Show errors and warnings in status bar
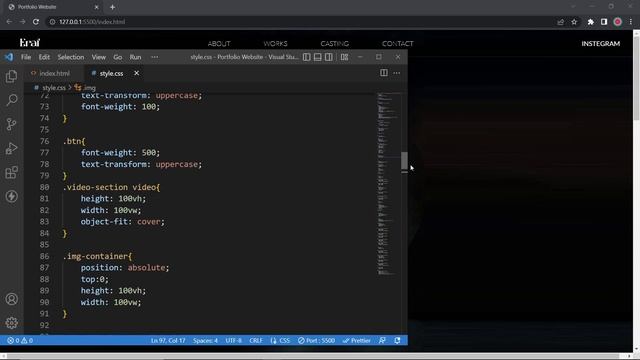Image resolution: width=640 pixels, height=360 pixels. click(x=20, y=340)
